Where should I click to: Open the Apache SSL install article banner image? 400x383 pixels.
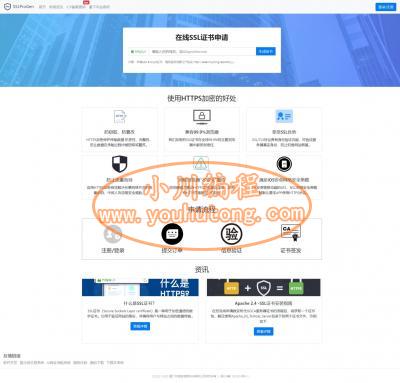pyautogui.click(x=263, y=287)
